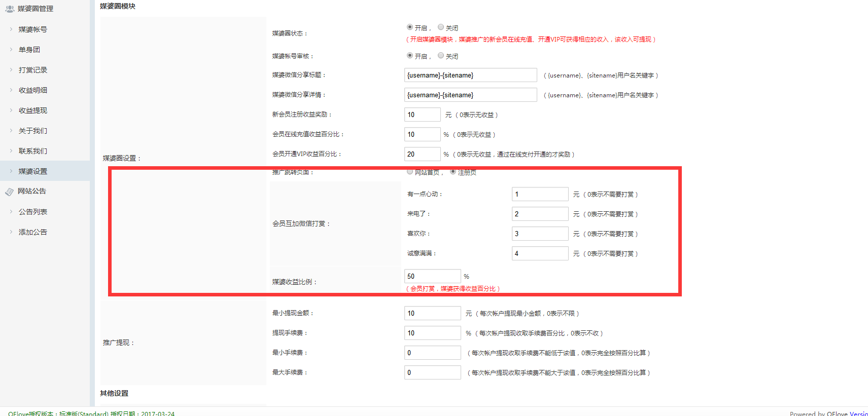Click red note 会员打赏，媒婆获得收益百分比

453,288
